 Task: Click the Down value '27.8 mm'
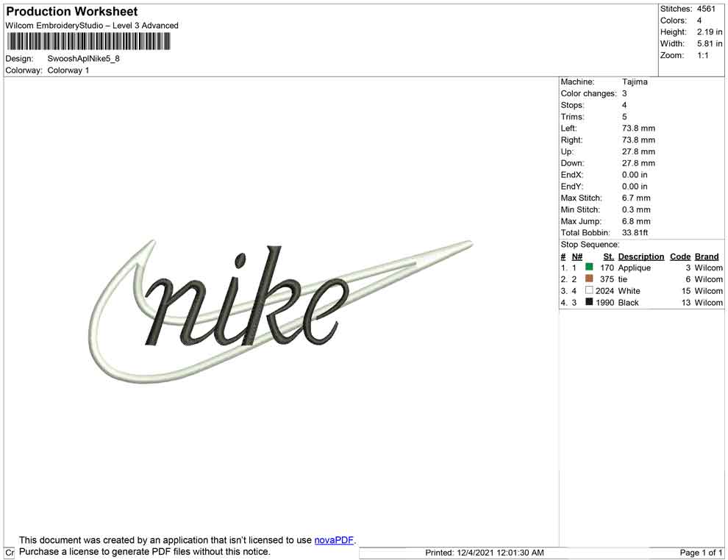click(x=638, y=163)
